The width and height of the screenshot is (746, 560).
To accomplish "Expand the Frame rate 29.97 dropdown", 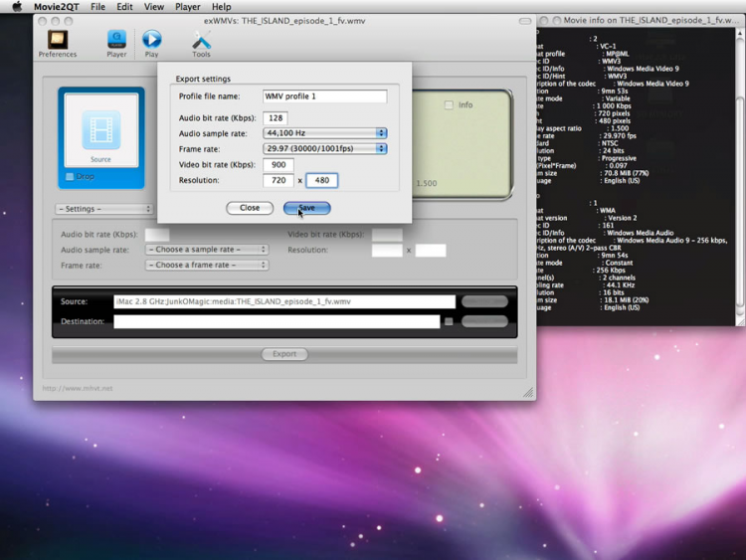I will (x=324, y=149).
